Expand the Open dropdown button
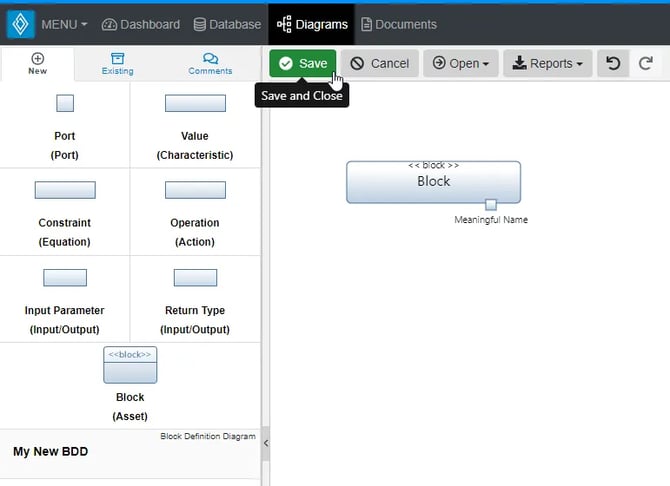The width and height of the screenshot is (670, 486). (460, 63)
